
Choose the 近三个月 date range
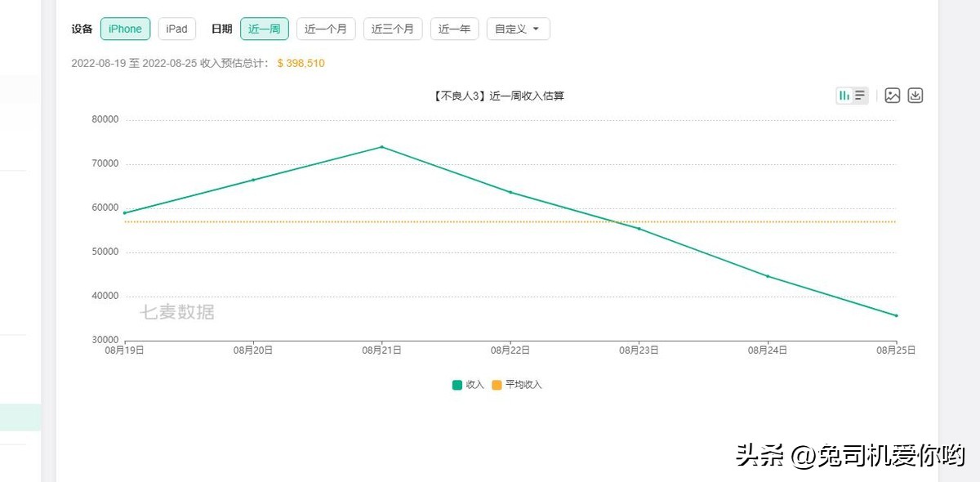tap(393, 29)
